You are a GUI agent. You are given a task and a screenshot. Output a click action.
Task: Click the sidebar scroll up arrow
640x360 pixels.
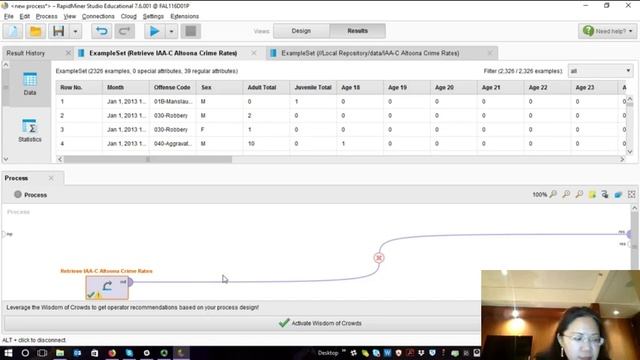point(6,65)
